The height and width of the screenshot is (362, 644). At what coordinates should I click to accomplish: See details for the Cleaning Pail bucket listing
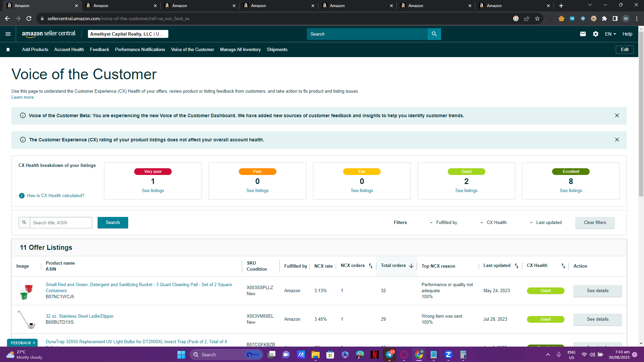click(x=598, y=291)
